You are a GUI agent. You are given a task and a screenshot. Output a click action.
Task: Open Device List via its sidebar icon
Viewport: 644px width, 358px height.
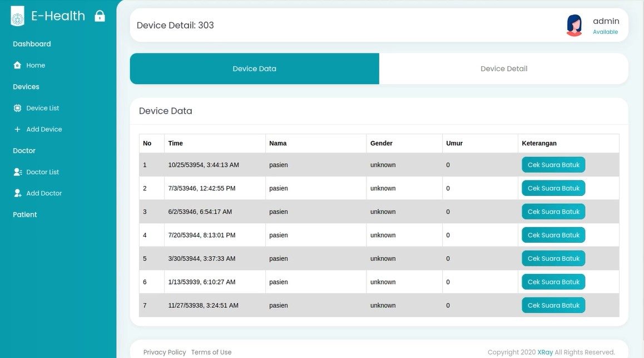17,107
